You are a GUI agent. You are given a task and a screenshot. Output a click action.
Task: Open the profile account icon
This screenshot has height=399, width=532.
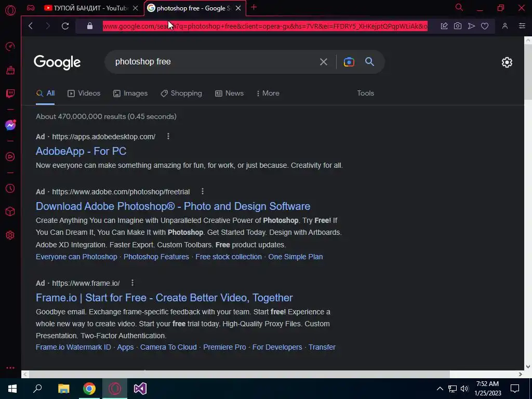(x=505, y=26)
